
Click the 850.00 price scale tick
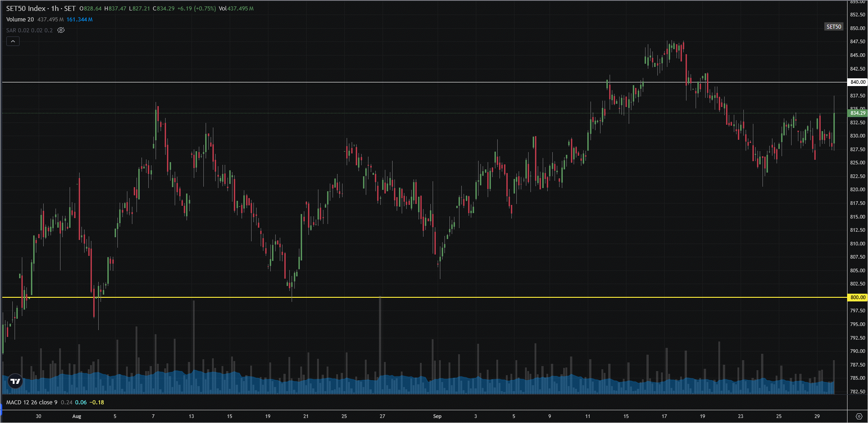[x=858, y=28]
